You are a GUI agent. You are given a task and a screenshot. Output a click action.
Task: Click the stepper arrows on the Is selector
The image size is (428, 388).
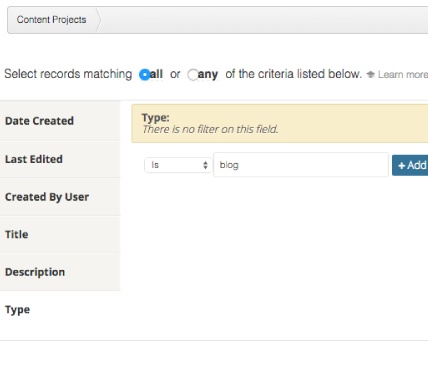point(205,165)
